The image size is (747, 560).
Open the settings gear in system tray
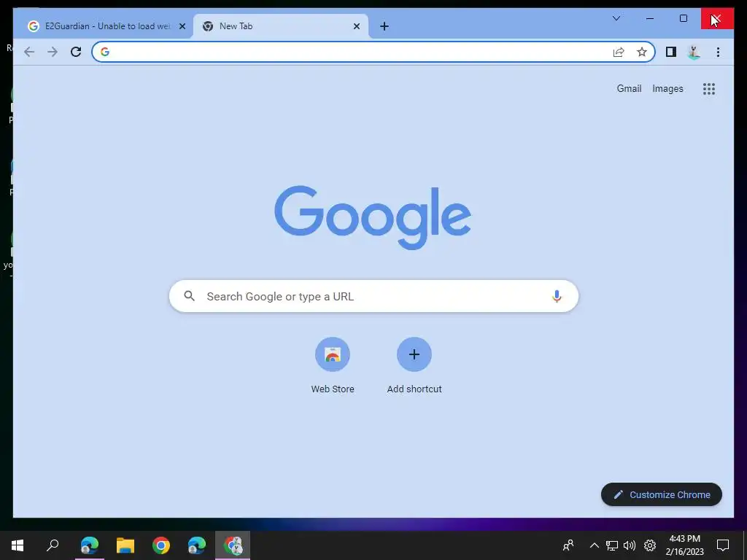click(650, 545)
